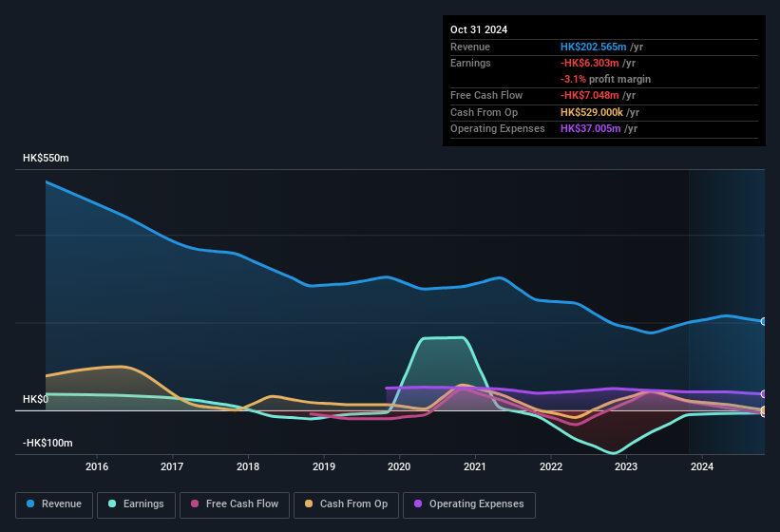Click the HK$37.005m operating expenses value
Image resolution: width=780 pixels, height=532 pixels.
pos(591,129)
